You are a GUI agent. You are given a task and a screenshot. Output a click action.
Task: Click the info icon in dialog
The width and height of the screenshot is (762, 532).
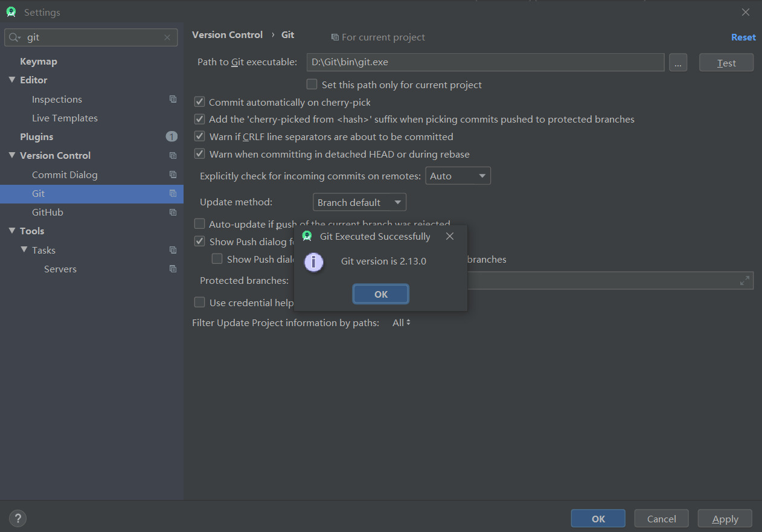[313, 261]
